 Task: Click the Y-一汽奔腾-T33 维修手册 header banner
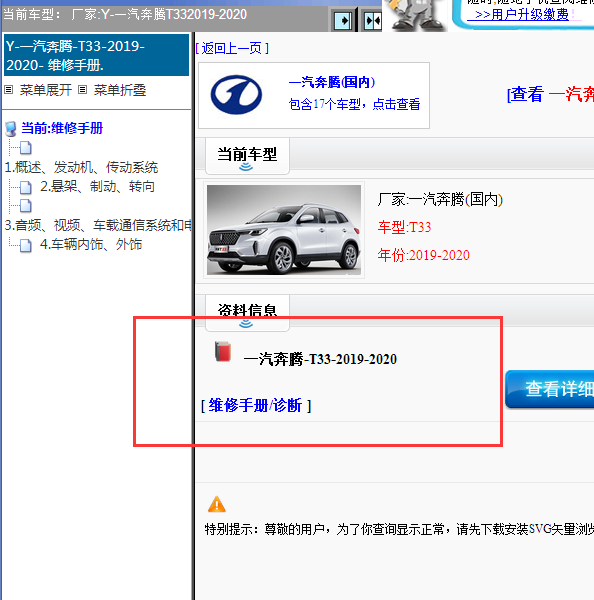coord(96,55)
